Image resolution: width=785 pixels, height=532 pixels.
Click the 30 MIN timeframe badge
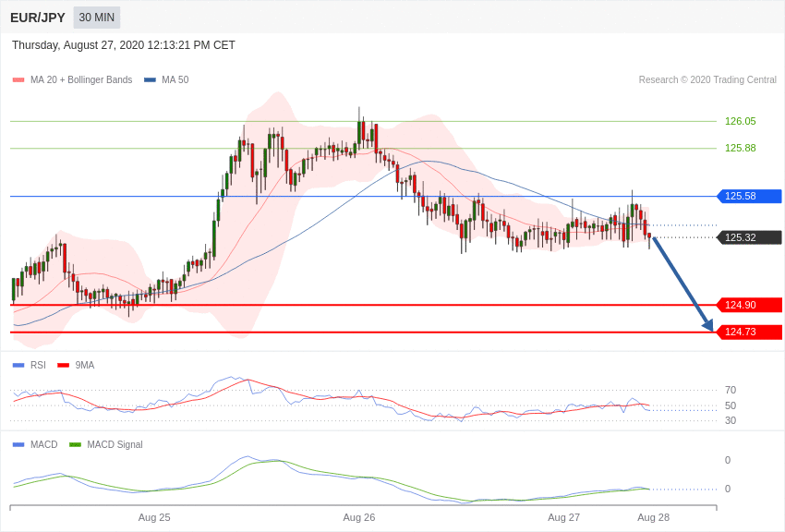[97, 18]
